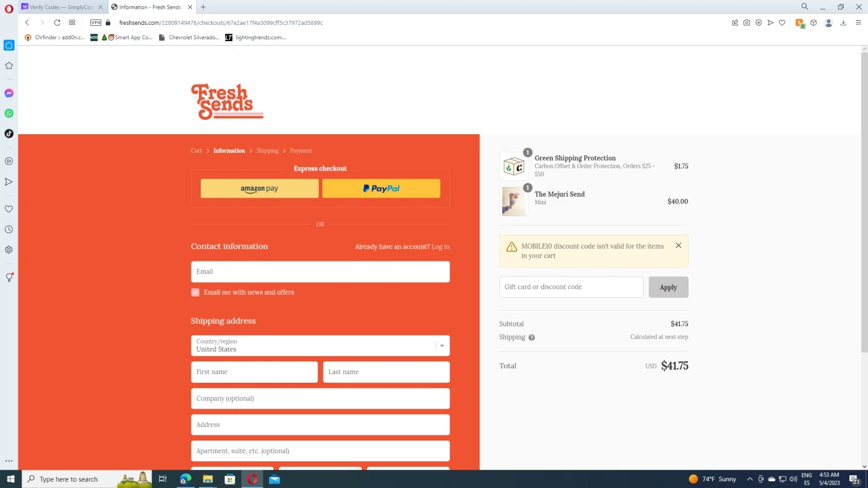Open WhatsApp in Opera sidebar

point(9,113)
